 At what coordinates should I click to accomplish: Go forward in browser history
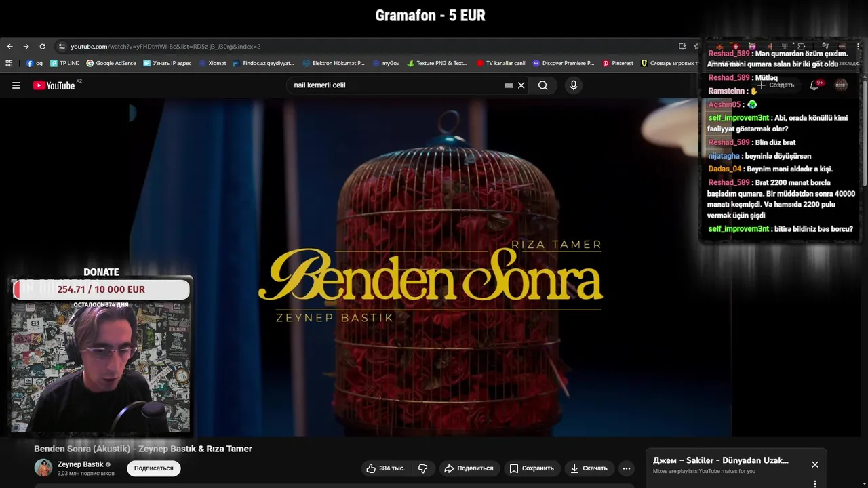pos(26,47)
